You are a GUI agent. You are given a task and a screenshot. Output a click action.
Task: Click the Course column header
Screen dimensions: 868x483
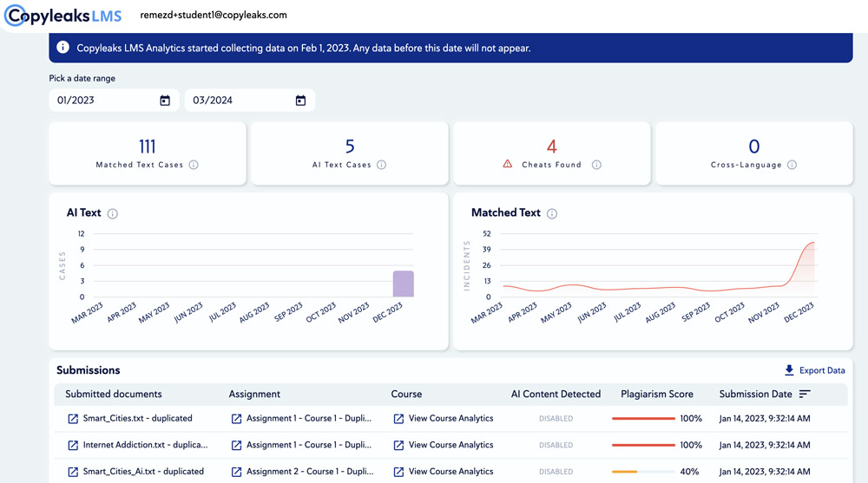point(406,394)
